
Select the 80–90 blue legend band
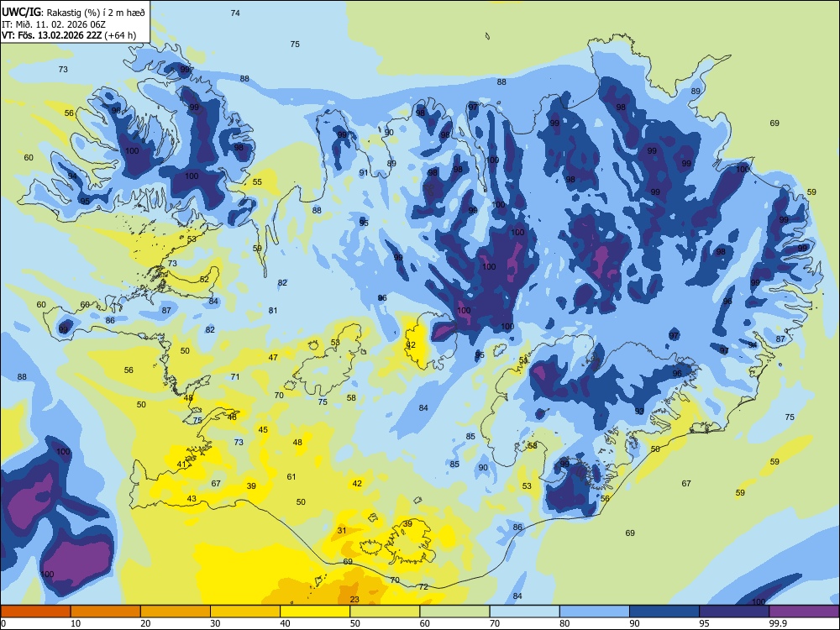tap(595, 612)
